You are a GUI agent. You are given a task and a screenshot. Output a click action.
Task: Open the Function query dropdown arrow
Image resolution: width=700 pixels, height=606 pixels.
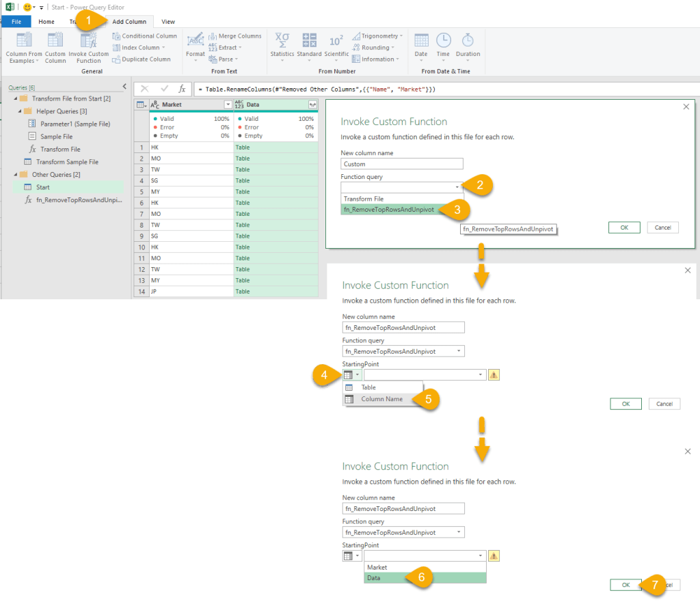click(x=457, y=187)
